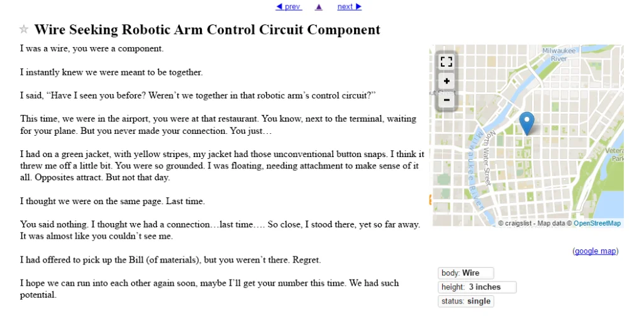Click the Milwaukee River label atop the map
The image size is (644, 316).
(x=555, y=54)
